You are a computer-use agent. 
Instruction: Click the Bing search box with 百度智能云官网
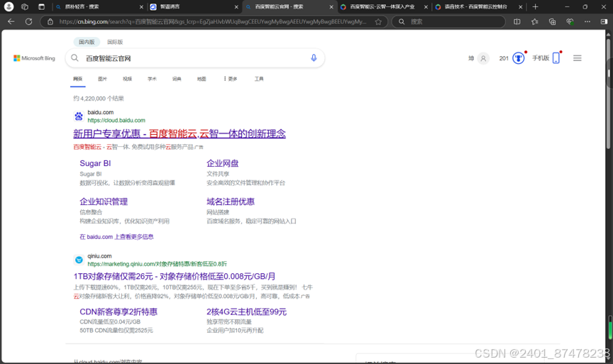(x=196, y=58)
